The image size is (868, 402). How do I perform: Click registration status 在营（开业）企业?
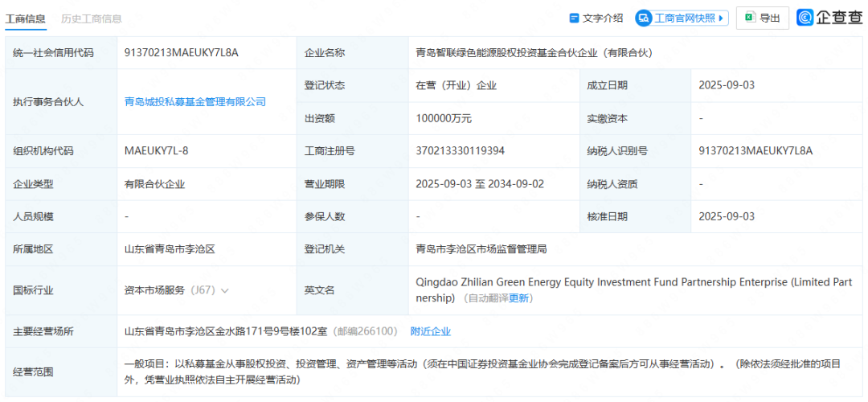(457, 86)
